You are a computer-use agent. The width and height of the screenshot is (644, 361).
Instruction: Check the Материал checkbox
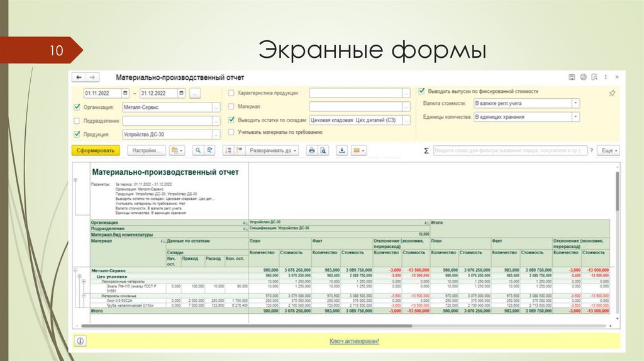[231, 106]
